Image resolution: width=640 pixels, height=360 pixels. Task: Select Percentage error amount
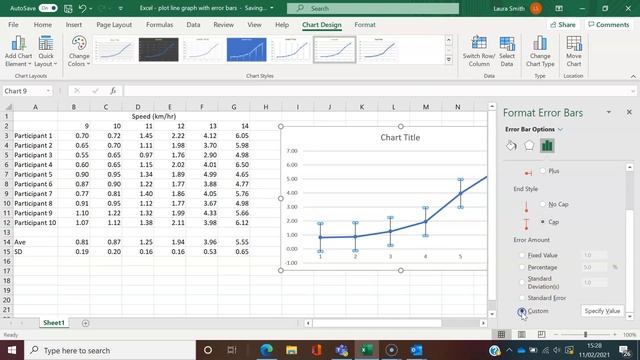522,267
